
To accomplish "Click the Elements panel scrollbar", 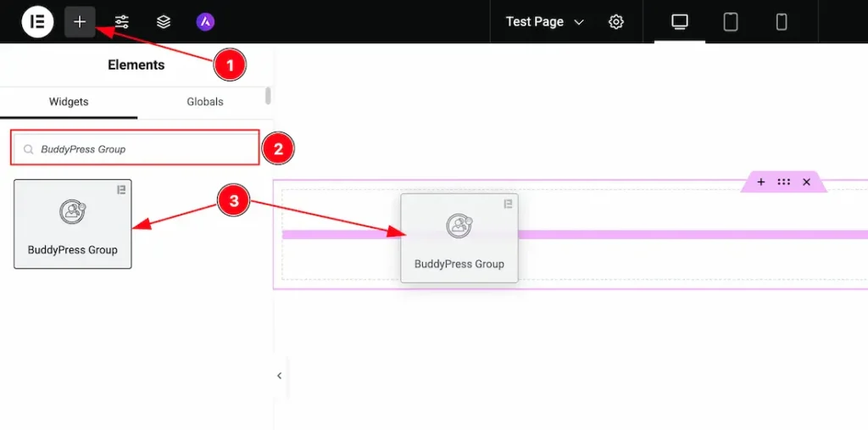I will pyautogui.click(x=269, y=95).
